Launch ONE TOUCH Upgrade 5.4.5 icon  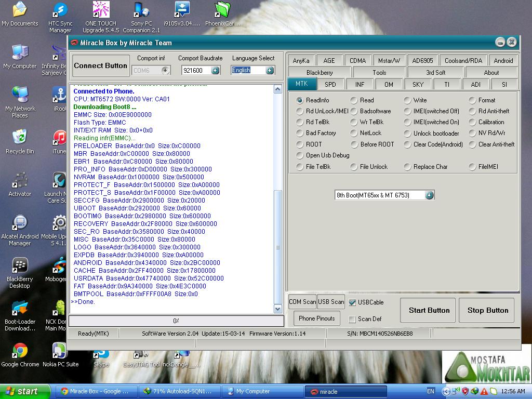(101, 17)
